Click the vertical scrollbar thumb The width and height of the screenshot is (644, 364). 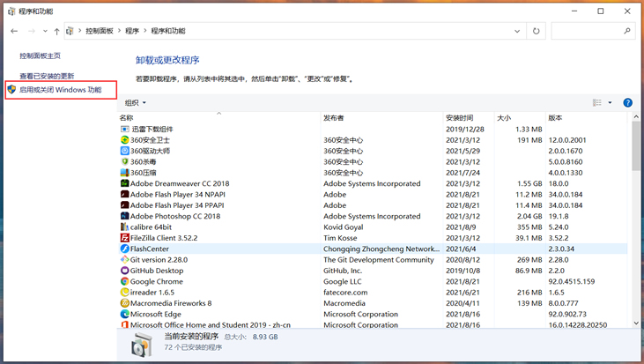(636, 145)
